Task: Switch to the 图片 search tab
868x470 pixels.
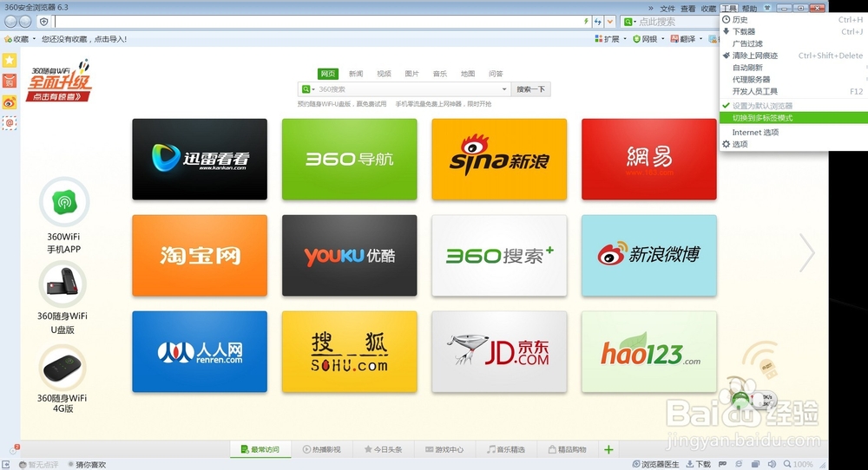Action: (411, 74)
